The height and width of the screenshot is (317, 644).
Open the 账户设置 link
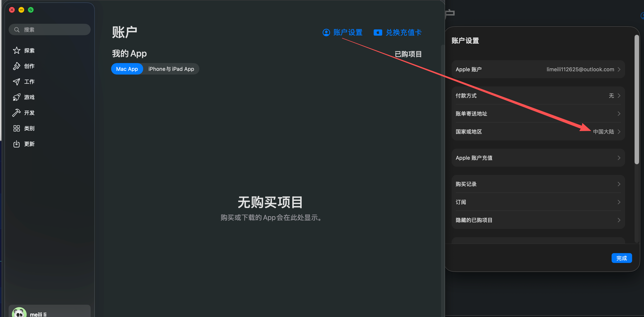348,32
